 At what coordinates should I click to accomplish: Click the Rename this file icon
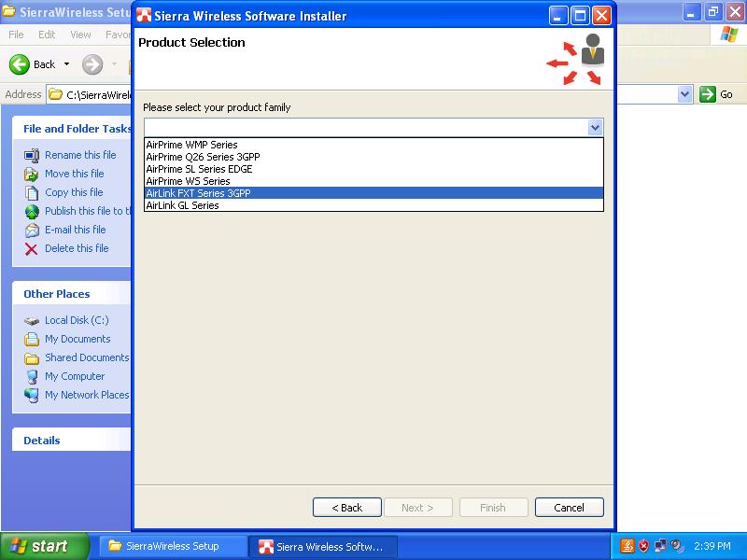click(x=32, y=155)
